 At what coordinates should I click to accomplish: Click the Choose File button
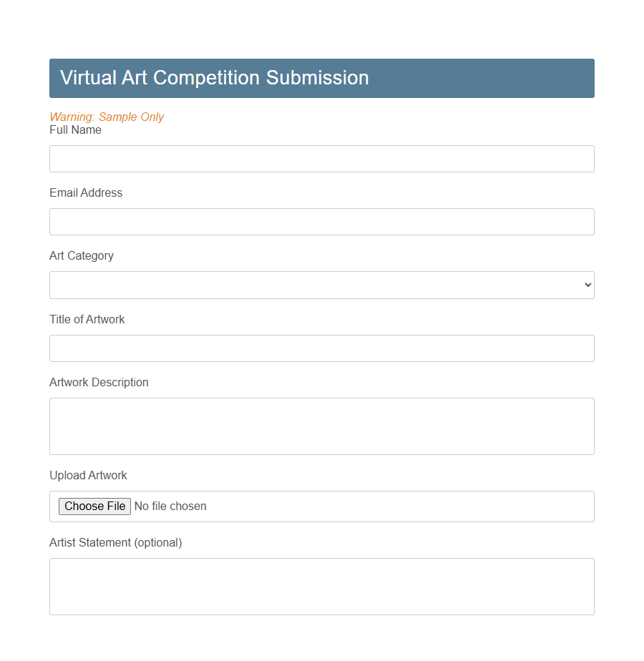[94, 506]
